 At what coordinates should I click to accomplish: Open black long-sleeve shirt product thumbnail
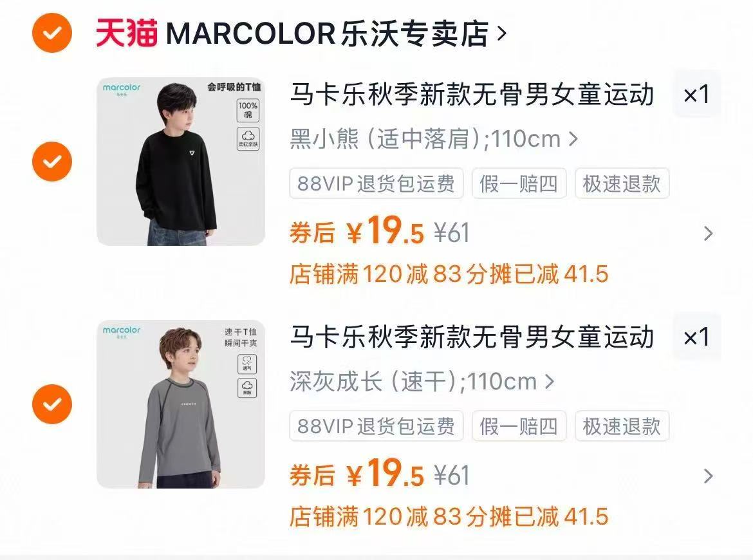coord(181,162)
